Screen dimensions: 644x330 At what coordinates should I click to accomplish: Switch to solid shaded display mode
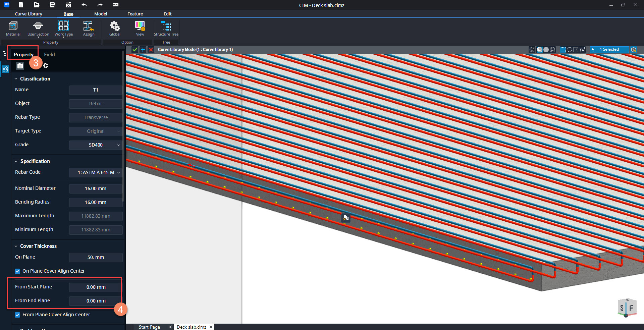[x=546, y=50]
